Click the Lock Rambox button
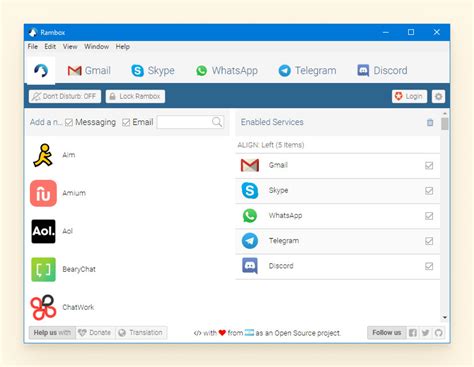The height and width of the screenshot is (367, 474). [135, 96]
